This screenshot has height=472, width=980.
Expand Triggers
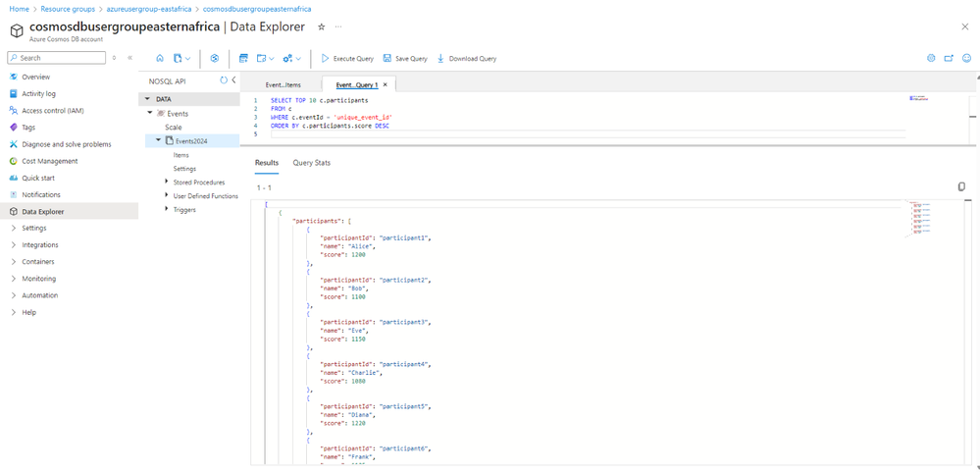coord(167,209)
